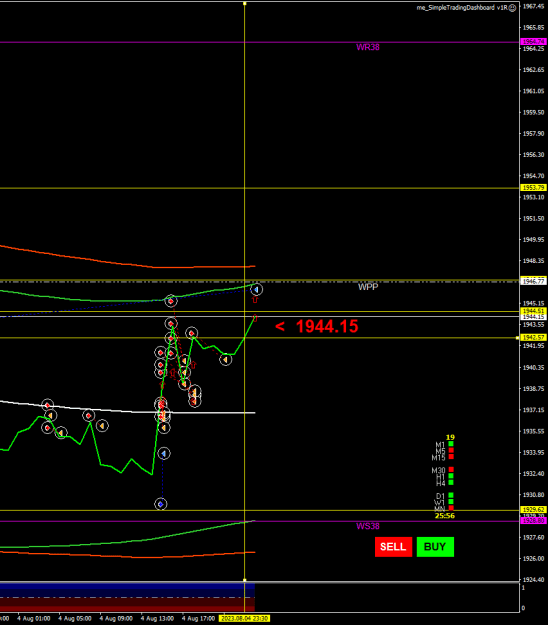Select the D1 timeframe indicator square
The width and height of the screenshot is (548, 625).
pyautogui.click(x=451, y=495)
